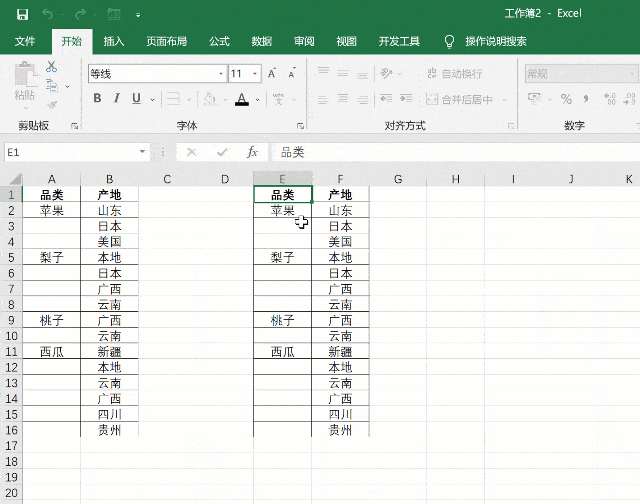Click the Comma Style icon

[586, 99]
